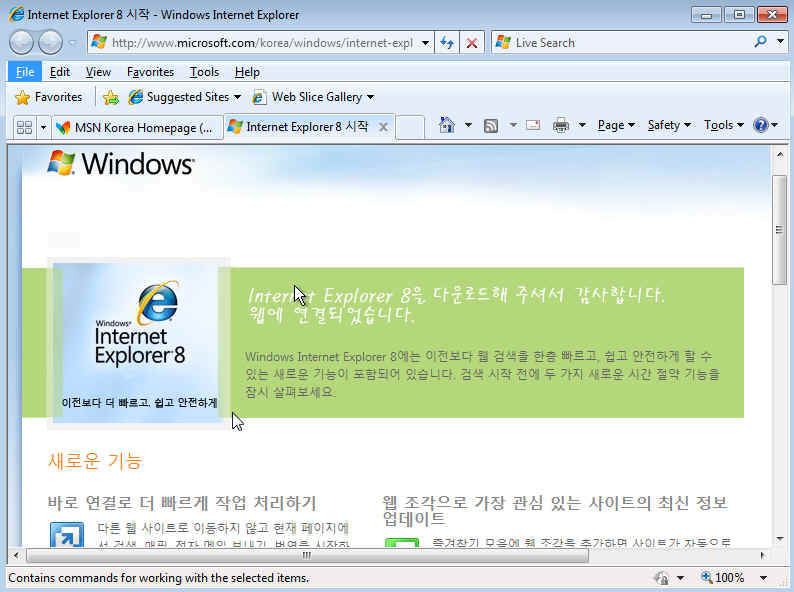Screen dimensions: 794x592
Task: Click the 바로 연결로 더 빠르게 작업 처리하기 heading
Action: pos(182,503)
